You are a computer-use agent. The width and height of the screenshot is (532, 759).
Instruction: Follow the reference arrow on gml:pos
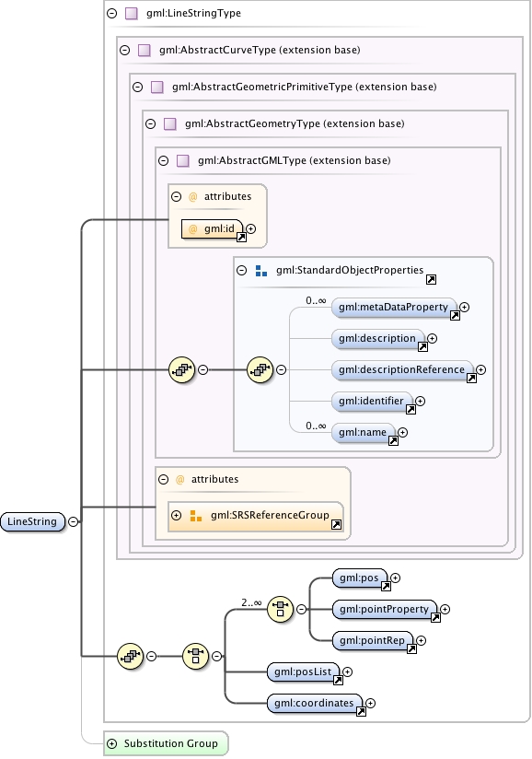386,587
